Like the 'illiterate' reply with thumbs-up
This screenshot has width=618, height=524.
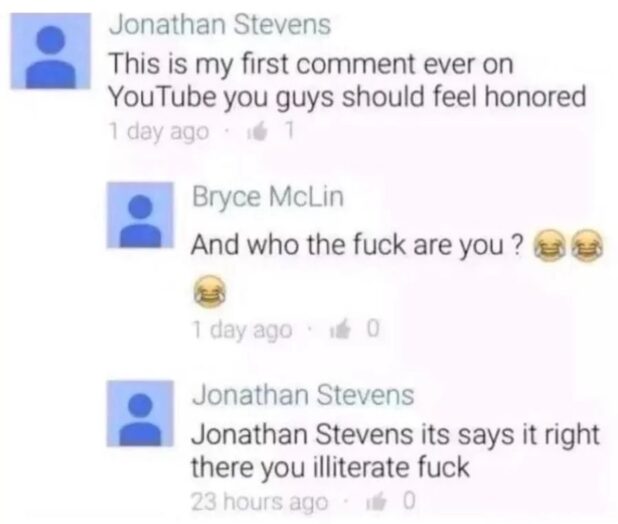pyautogui.click(x=376, y=502)
